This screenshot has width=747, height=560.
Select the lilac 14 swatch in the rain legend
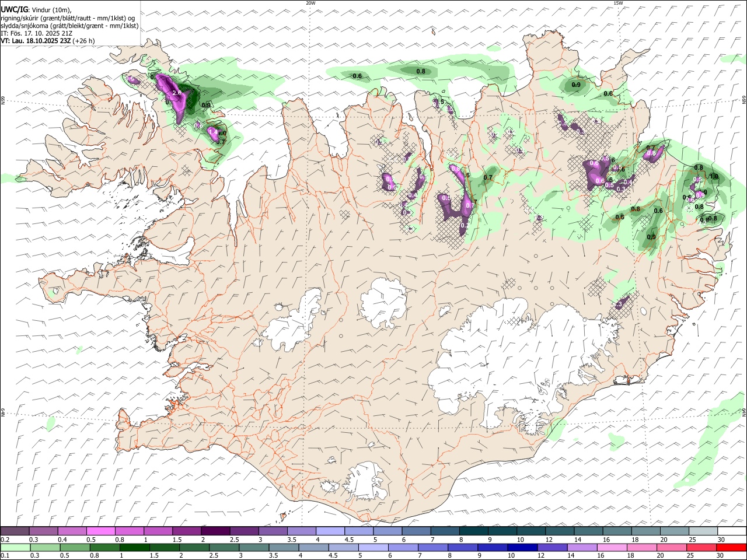click(582, 547)
